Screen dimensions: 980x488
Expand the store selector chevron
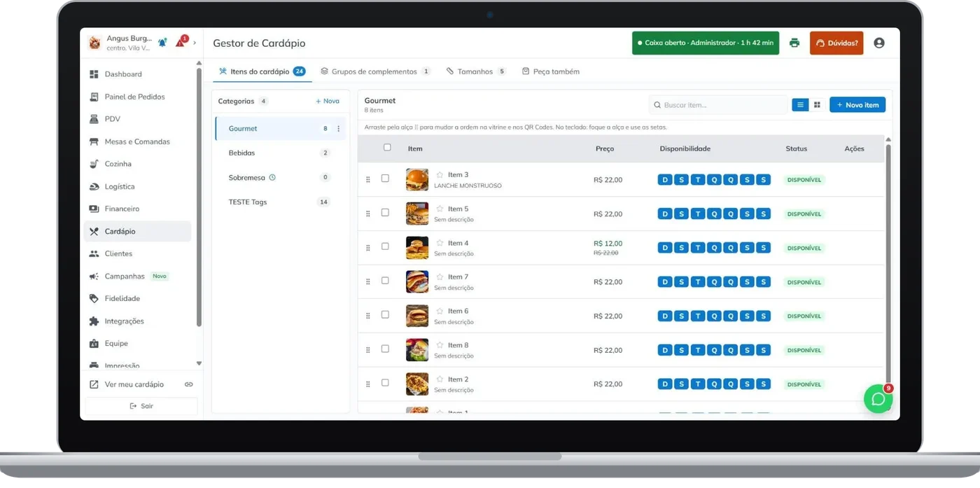195,43
